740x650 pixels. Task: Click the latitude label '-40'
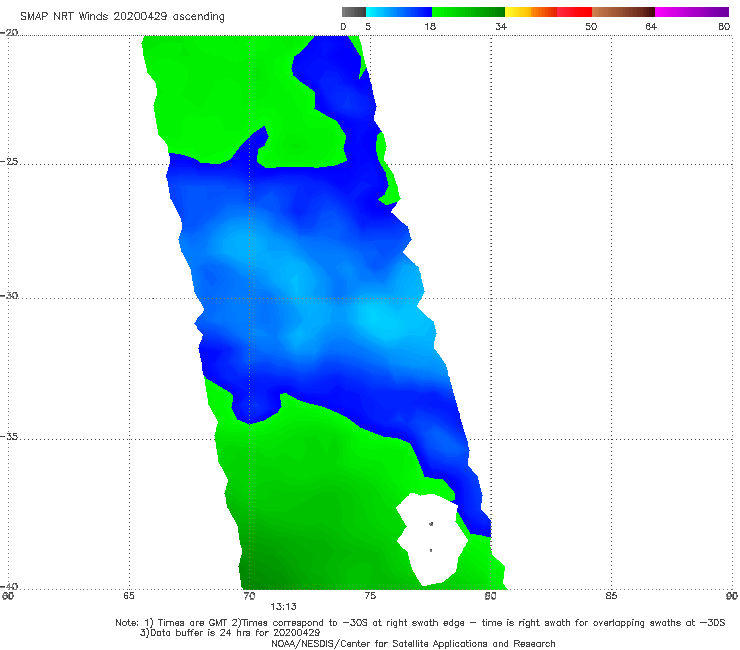(9, 586)
